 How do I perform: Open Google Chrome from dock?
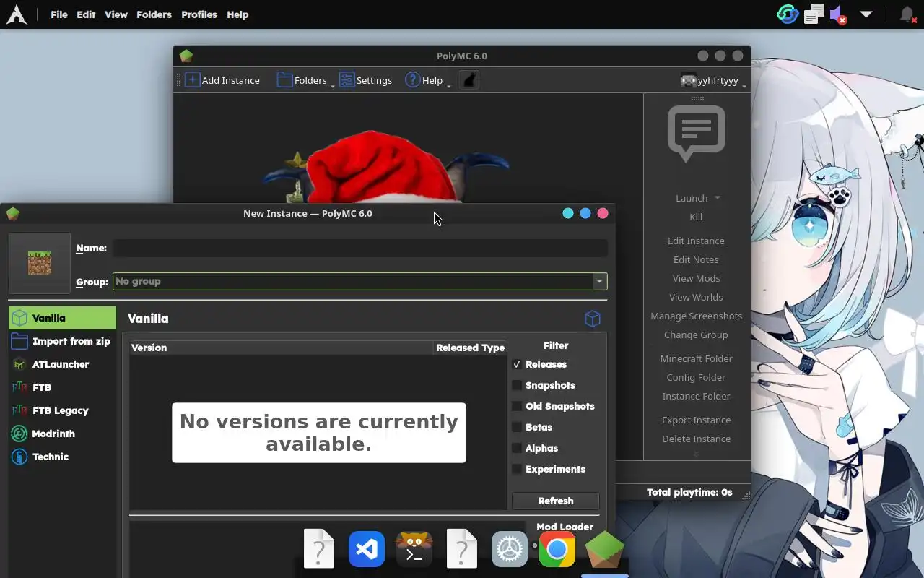(x=557, y=551)
